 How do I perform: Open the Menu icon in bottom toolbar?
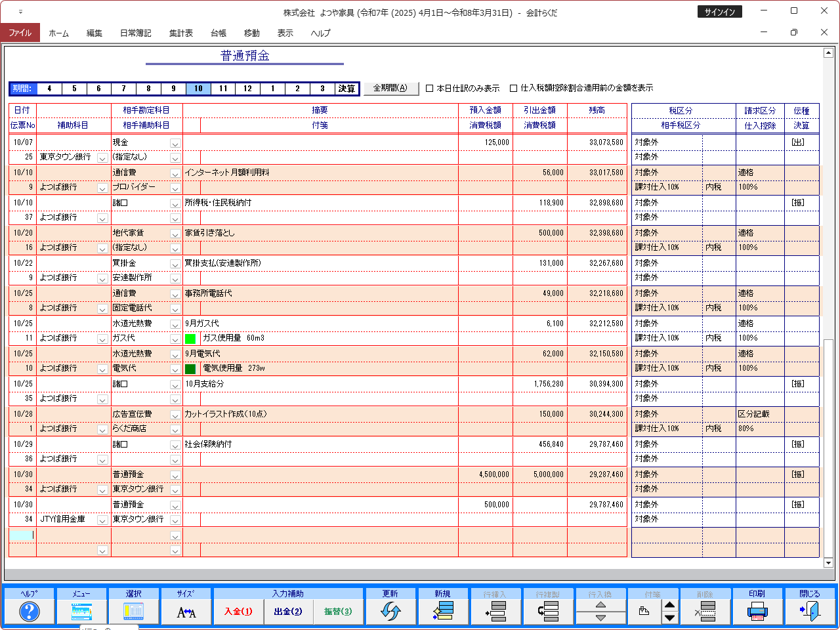[x=81, y=612]
